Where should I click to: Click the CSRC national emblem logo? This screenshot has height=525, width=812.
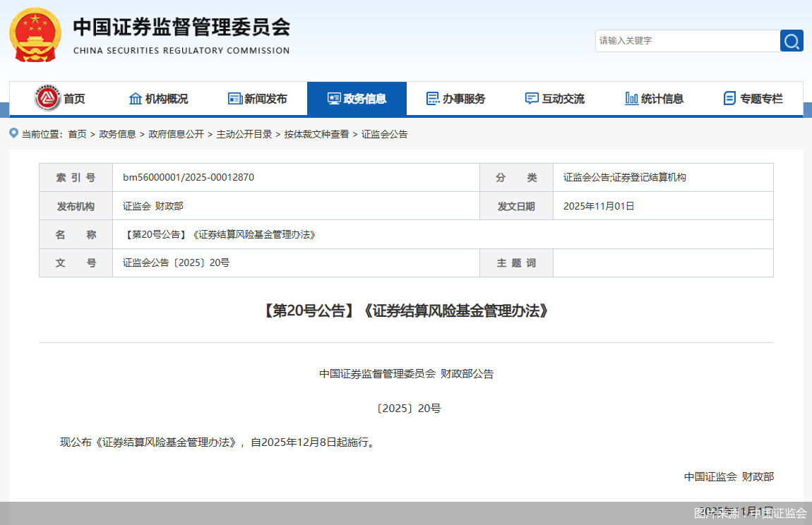(x=34, y=34)
